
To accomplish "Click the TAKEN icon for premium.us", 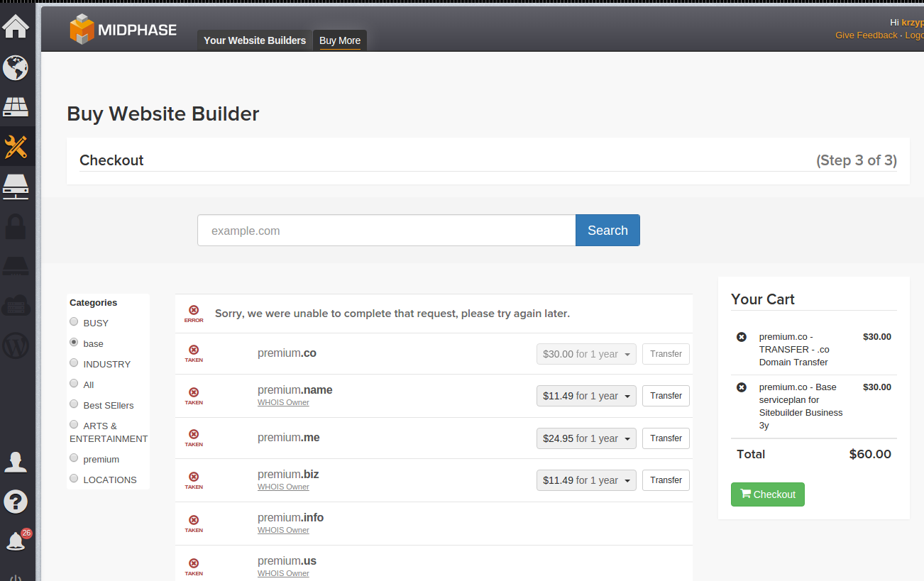I will (x=194, y=567).
